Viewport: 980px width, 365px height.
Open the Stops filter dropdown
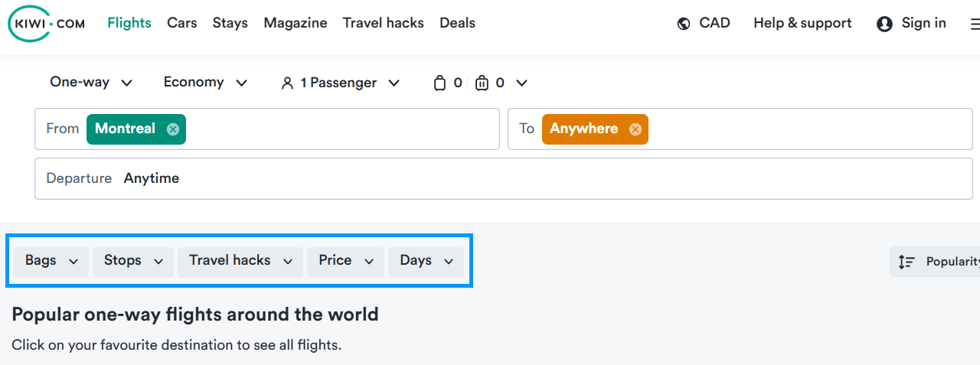pos(133,262)
